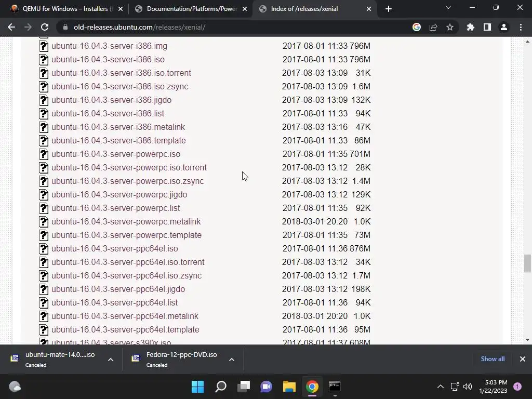
Task: Open ubuntu-16.04.3-server-ppc64el.metalink link
Action: (x=125, y=316)
